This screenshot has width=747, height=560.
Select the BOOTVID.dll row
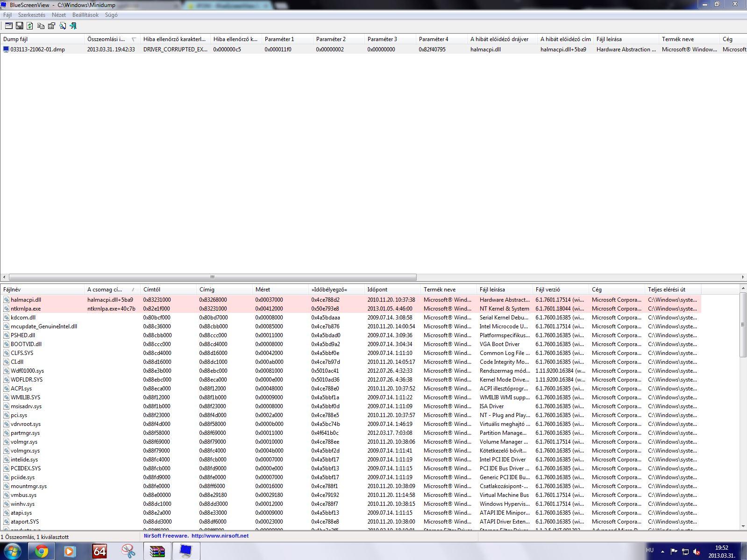(350, 344)
